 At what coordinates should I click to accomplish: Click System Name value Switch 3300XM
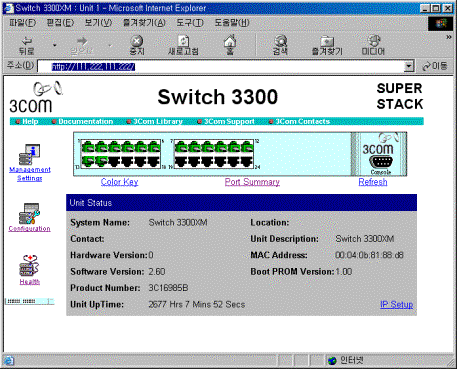178,222
